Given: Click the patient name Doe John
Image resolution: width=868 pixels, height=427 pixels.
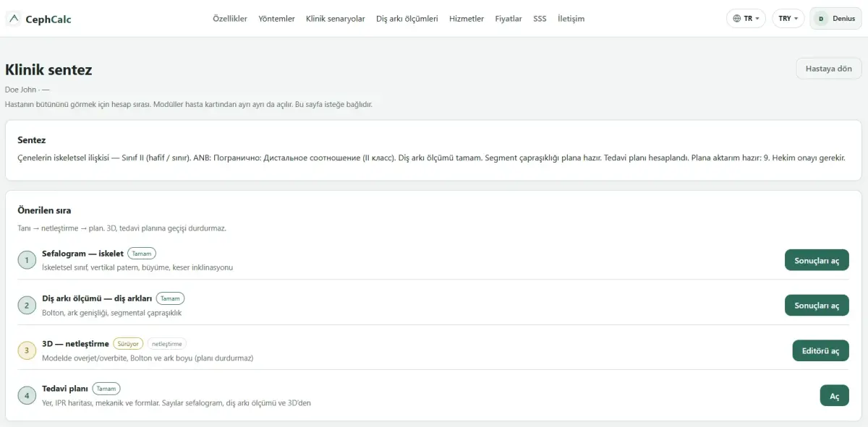Looking at the screenshot, I should click(x=20, y=90).
